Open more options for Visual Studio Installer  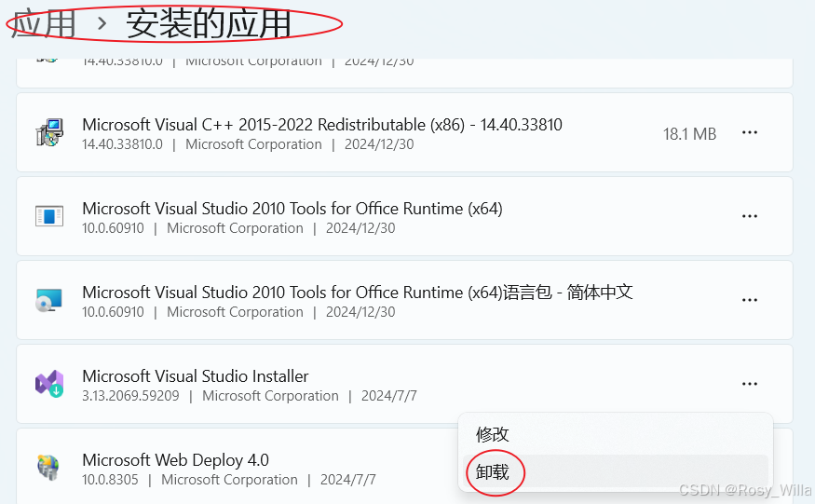(x=750, y=384)
